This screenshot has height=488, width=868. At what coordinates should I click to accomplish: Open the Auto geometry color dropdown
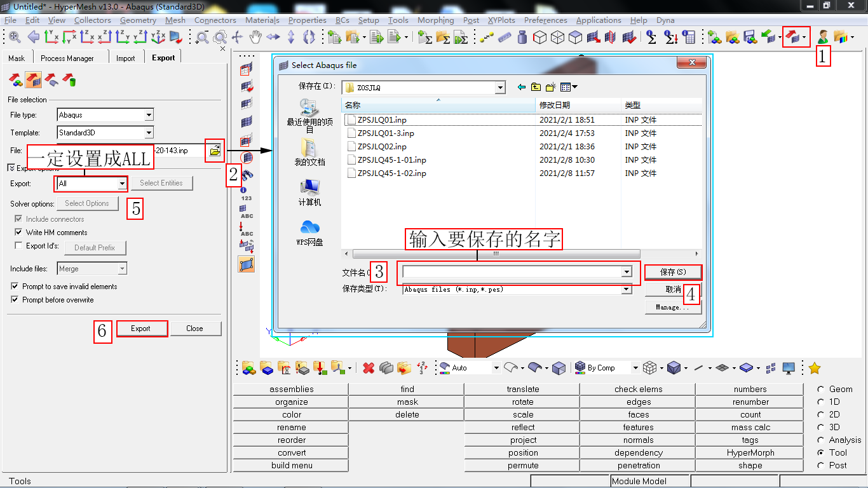(496, 368)
